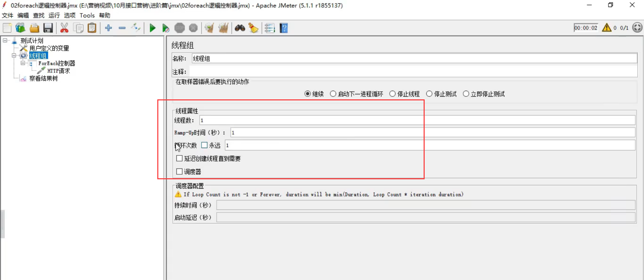Open the 查找 menu
Image resolution: width=644 pixels, height=280 pixels.
pyautogui.click(x=39, y=15)
